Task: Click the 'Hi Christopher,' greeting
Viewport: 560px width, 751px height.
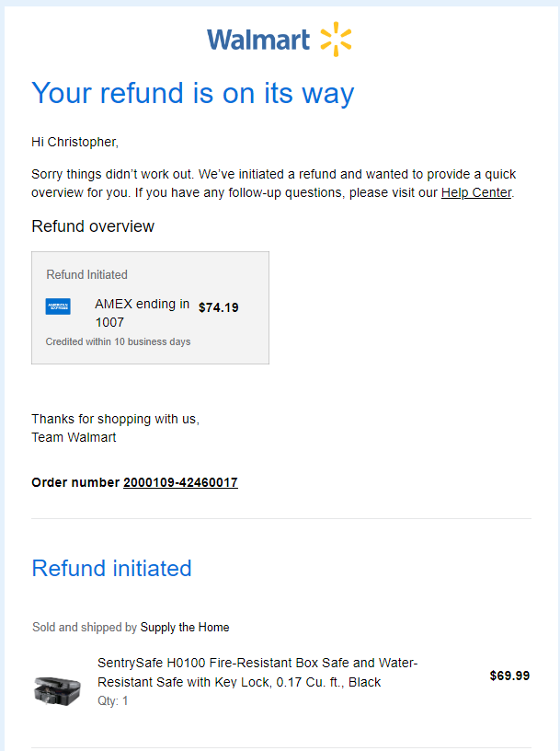Action: (74, 142)
